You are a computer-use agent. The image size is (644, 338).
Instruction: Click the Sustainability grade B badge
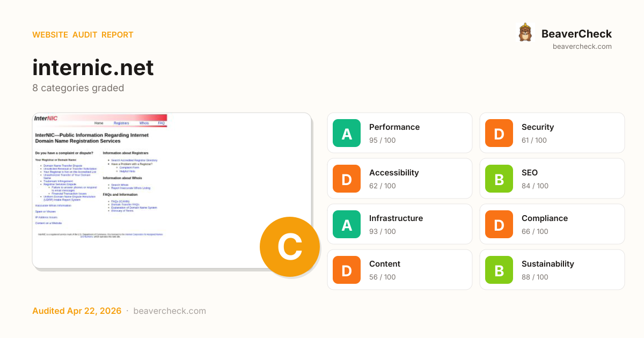click(499, 270)
